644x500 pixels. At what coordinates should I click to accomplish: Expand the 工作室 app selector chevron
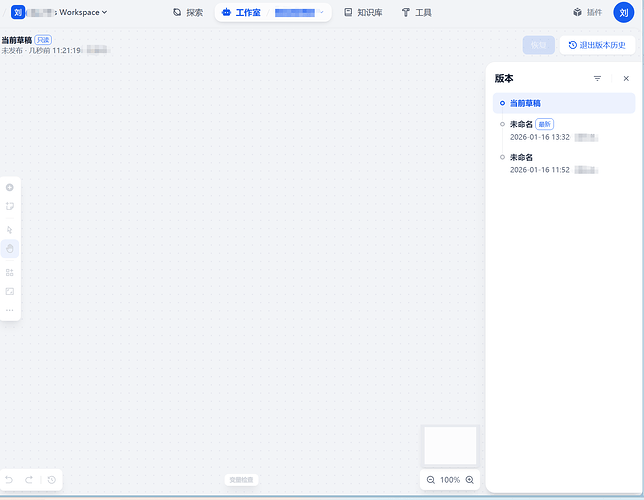tap(321, 13)
